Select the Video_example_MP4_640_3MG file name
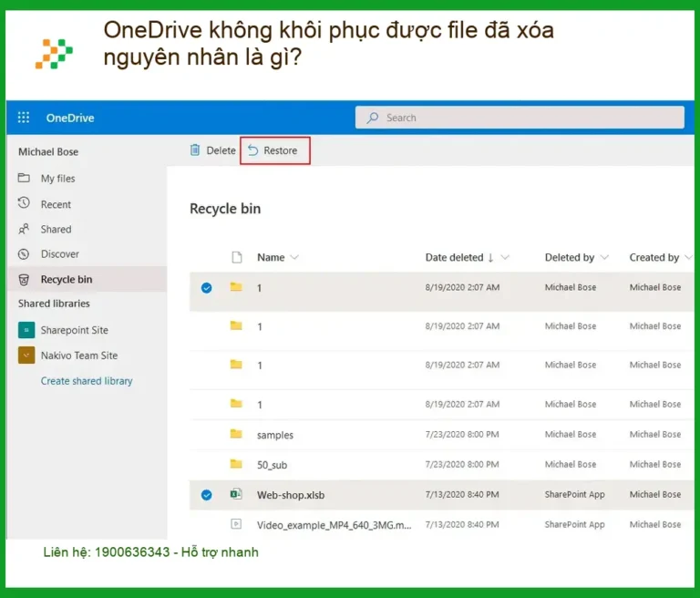The image size is (700, 598). coord(334,525)
